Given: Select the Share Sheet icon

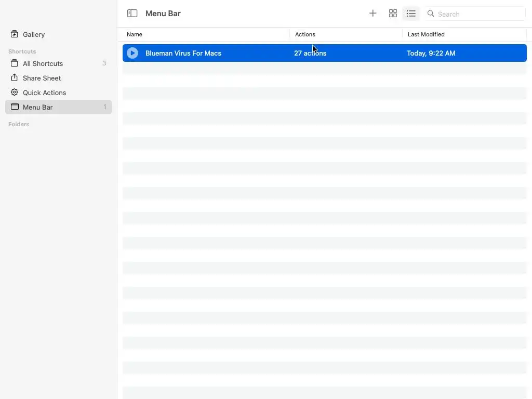Looking at the screenshot, I should (x=14, y=78).
